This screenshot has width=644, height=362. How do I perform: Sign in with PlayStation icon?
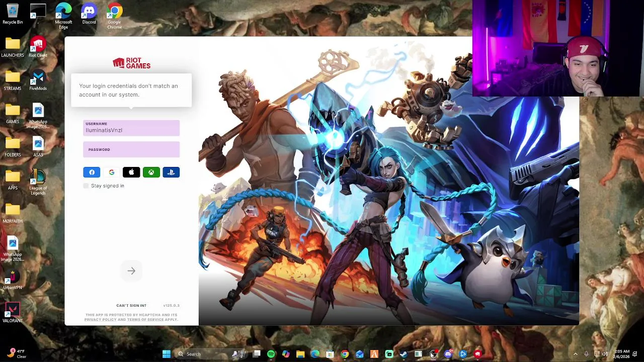(171, 172)
